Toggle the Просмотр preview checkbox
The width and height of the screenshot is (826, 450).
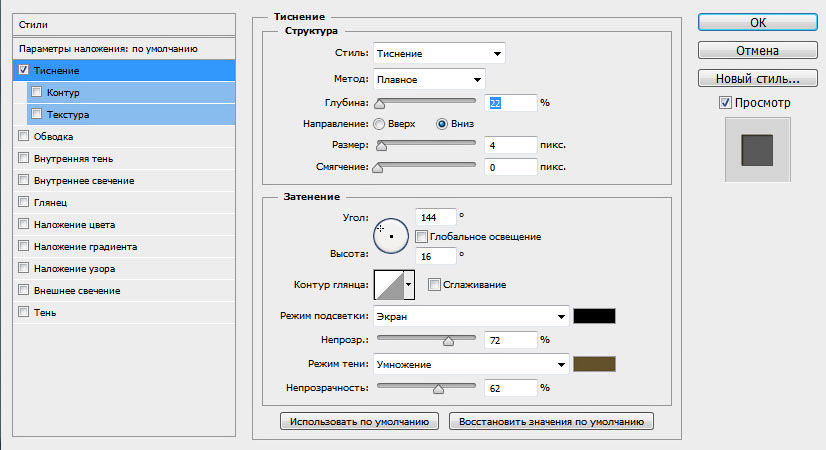point(725,103)
